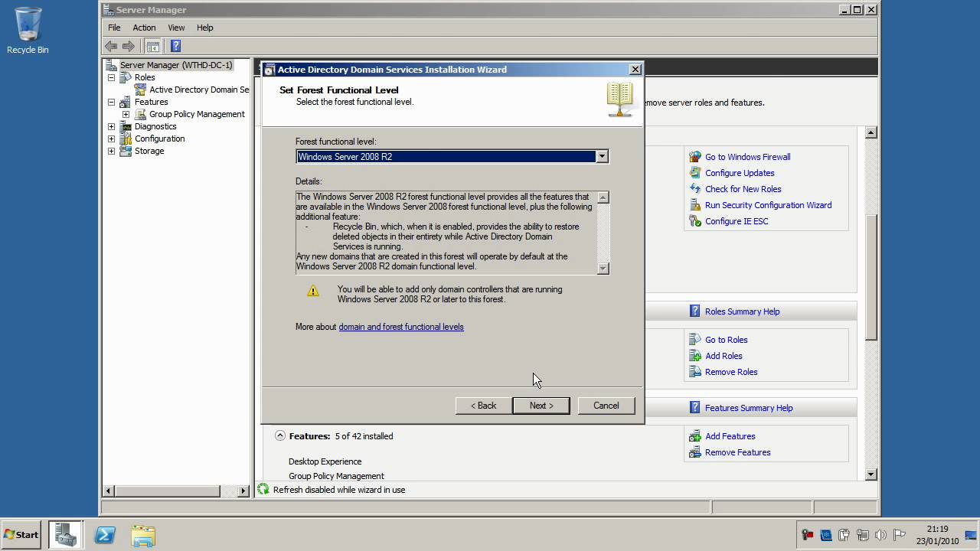Click the Add Features icon
980x551 pixels.
[x=695, y=436]
